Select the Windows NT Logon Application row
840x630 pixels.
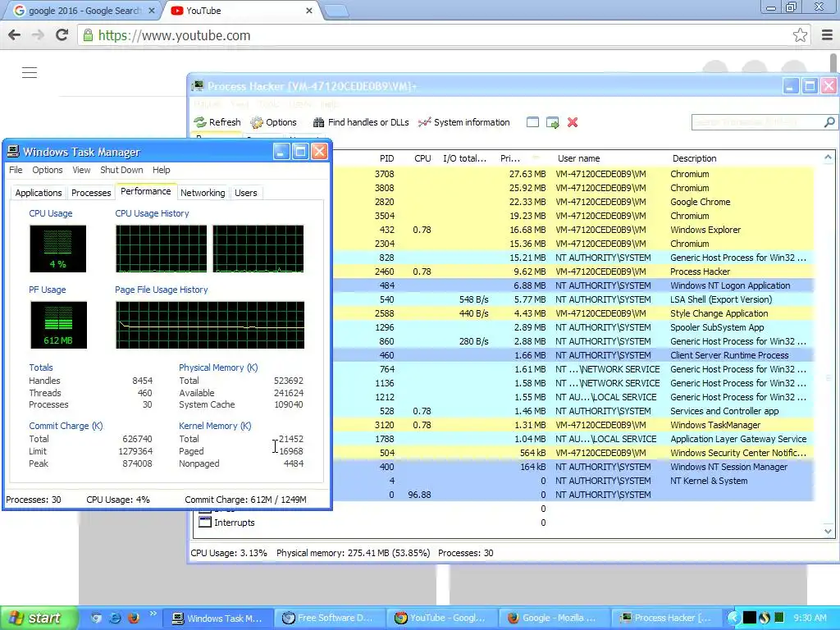(x=572, y=285)
